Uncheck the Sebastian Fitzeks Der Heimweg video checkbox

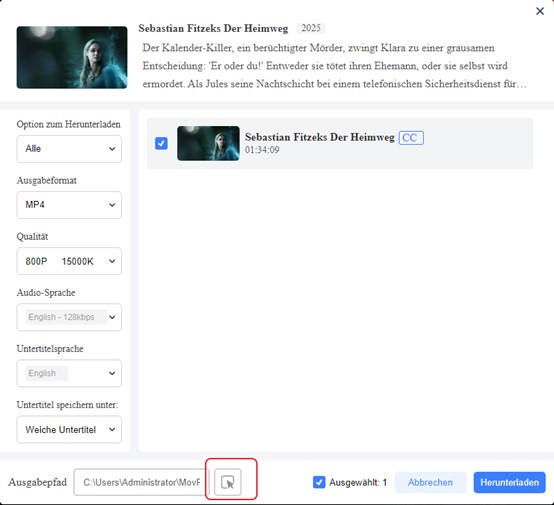point(161,143)
